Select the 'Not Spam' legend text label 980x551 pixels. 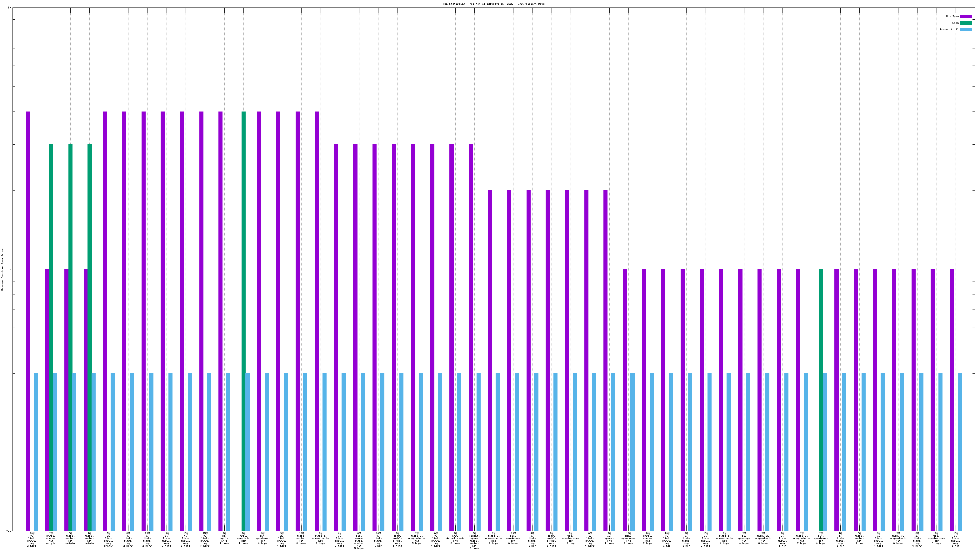[952, 16]
